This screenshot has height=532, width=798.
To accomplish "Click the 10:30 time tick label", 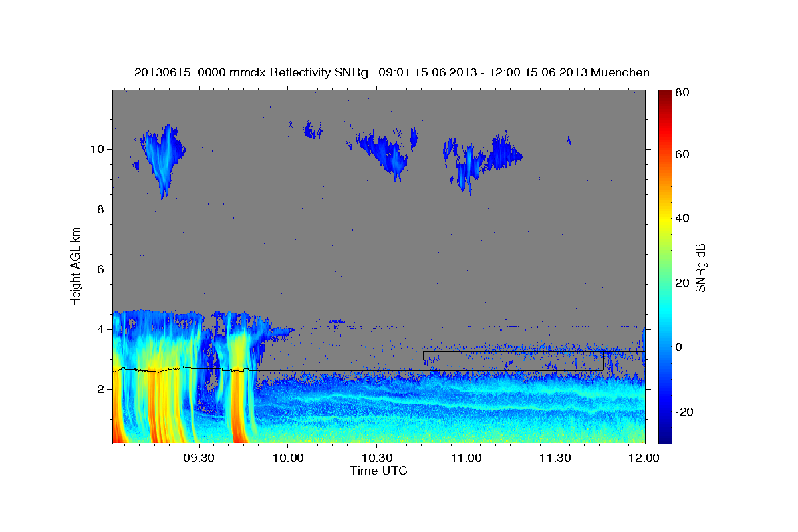I will pyautogui.click(x=377, y=458).
